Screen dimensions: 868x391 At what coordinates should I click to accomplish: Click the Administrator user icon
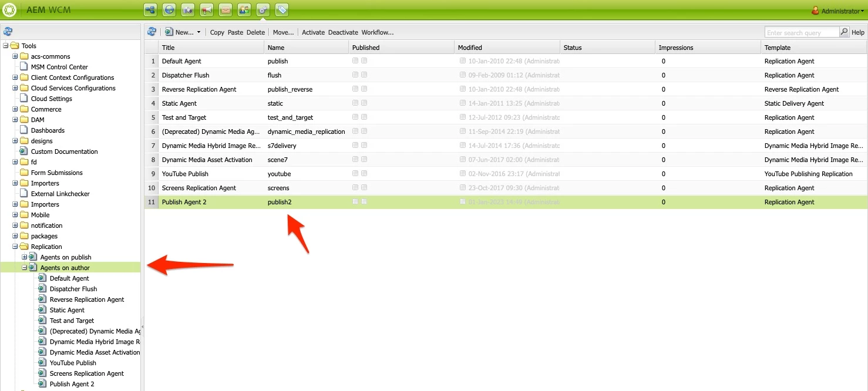pos(815,11)
